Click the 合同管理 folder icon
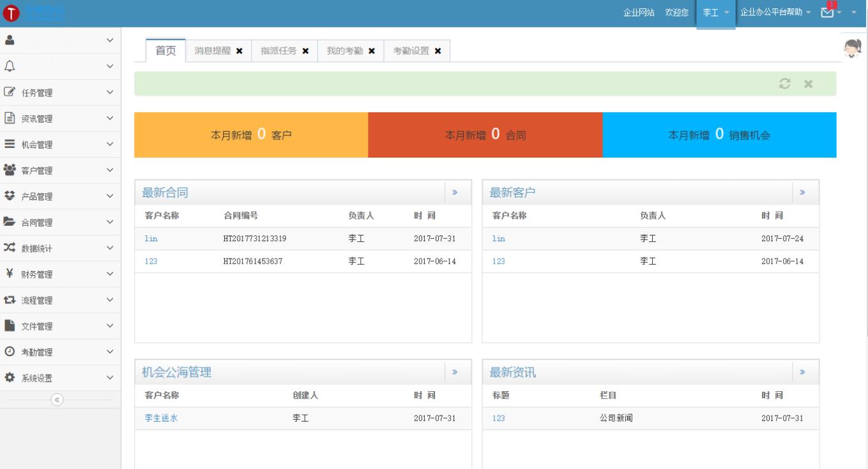868x469 pixels. point(10,222)
